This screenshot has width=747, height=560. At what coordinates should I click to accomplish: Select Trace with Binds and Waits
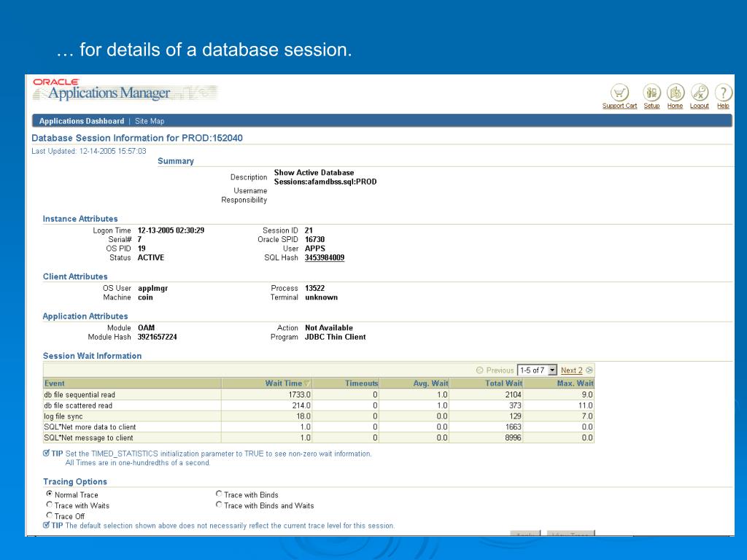click(x=219, y=505)
